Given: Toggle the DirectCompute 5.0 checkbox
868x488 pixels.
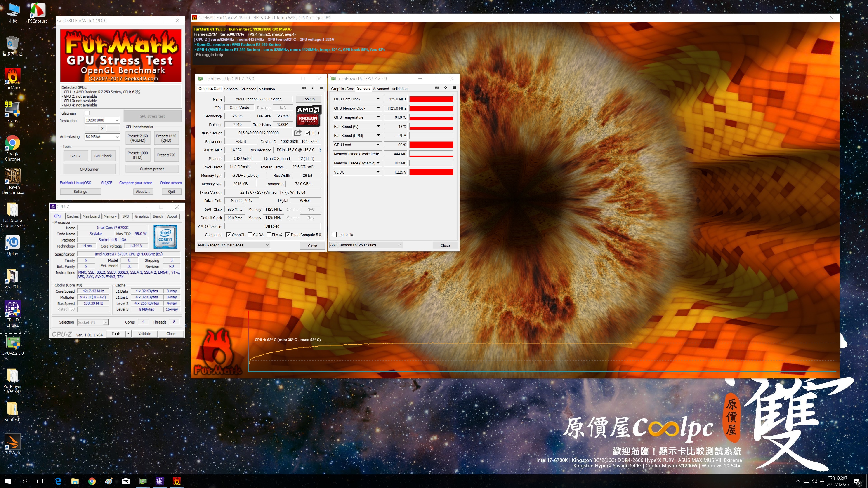Looking at the screenshot, I should [288, 235].
